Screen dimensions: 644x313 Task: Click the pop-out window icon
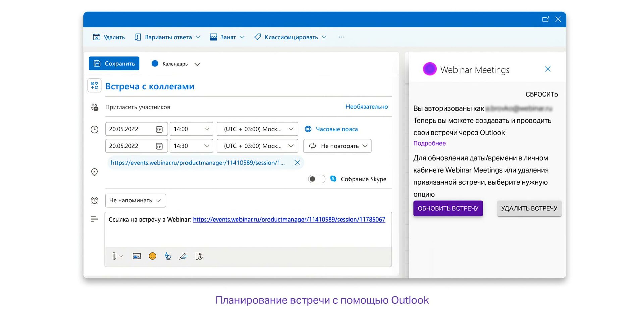546,19
